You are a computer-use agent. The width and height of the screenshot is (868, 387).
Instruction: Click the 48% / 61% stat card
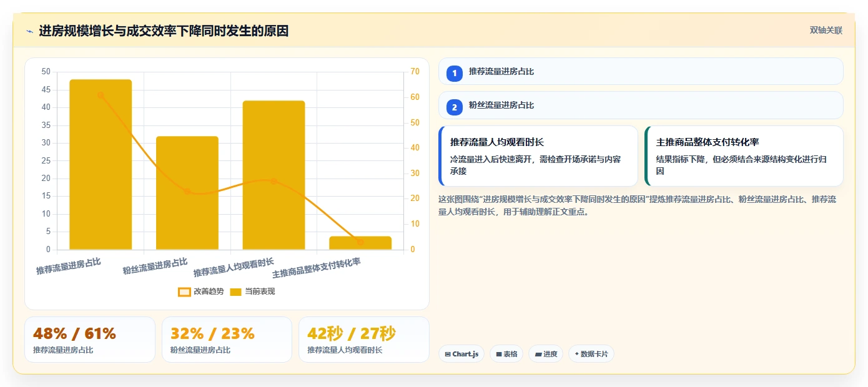[x=90, y=340]
